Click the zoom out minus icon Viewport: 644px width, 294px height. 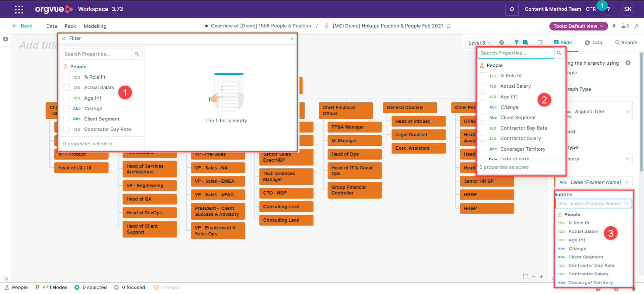coord(533,277)
